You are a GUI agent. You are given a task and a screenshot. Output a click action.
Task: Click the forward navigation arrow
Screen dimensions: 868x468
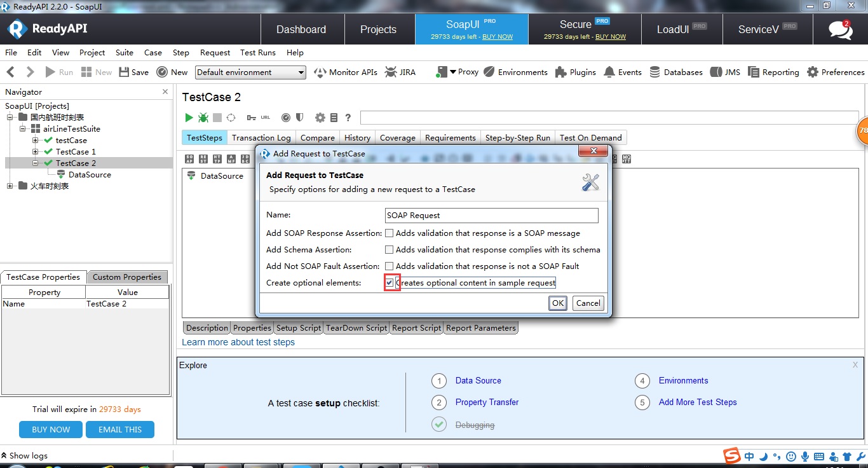pos(30,72)
